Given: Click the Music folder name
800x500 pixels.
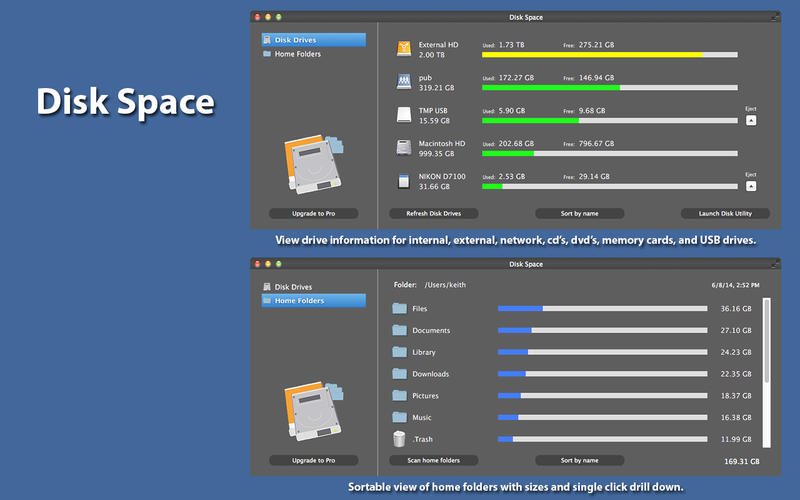Looking at the screenshot, I should click(421, 417).
